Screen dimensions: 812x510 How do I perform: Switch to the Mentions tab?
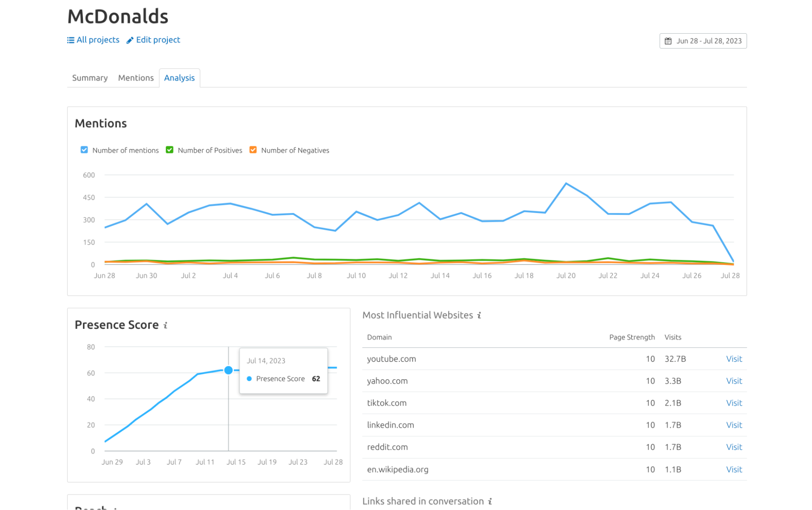click(x=136, y=78)
